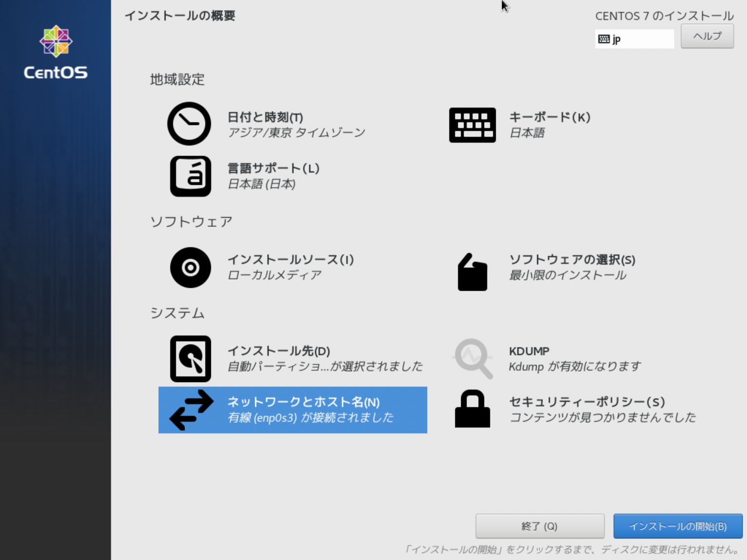Image resolution: width=747 pixels, height=560 pixels.
Task: Click the 地域設定 section heading
Action: tap(177, 79)
